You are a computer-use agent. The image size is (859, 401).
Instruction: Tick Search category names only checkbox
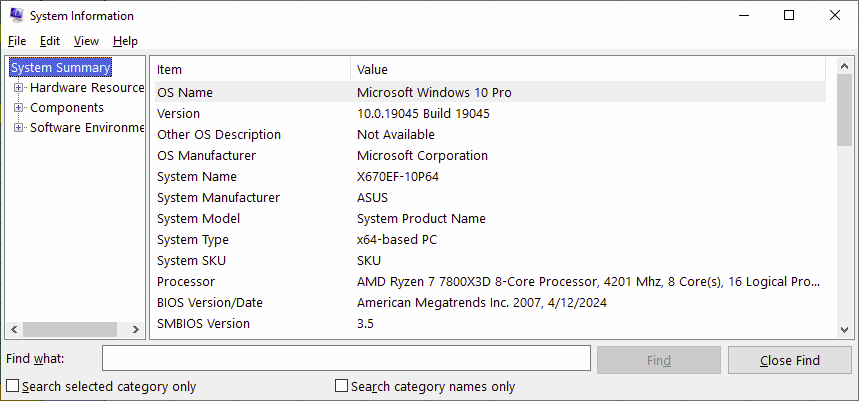[x=341, y=386]
